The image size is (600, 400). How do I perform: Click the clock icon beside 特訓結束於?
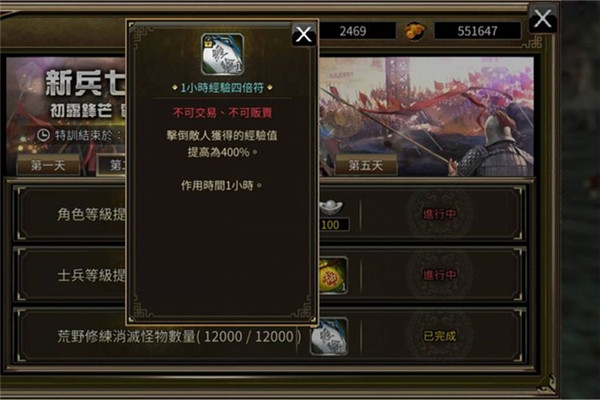pyautogui.click(x=43, y=135)
